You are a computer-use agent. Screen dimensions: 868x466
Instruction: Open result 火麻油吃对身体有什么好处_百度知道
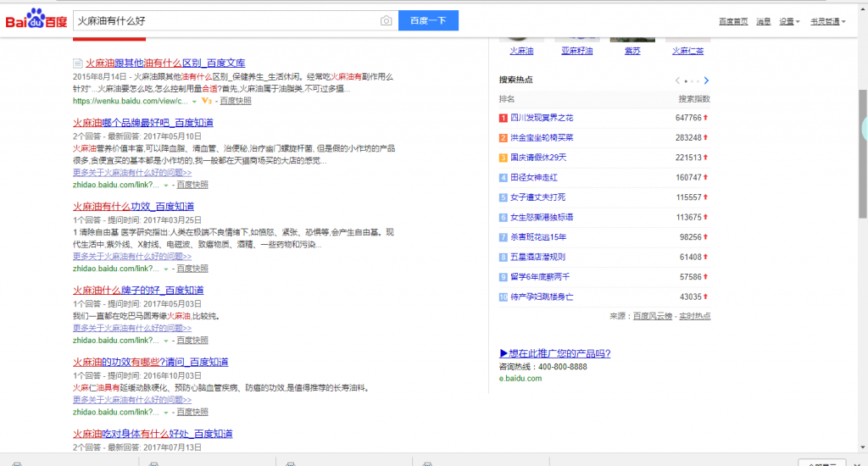(x=153, y=434)
